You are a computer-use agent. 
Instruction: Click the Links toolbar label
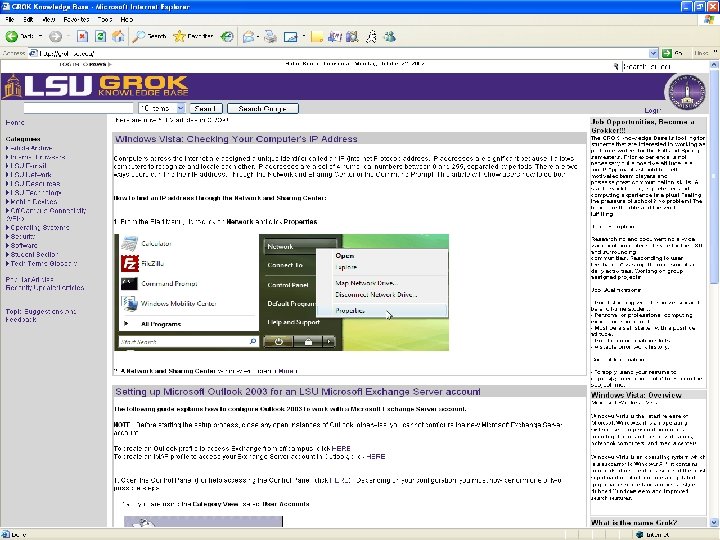701,53
